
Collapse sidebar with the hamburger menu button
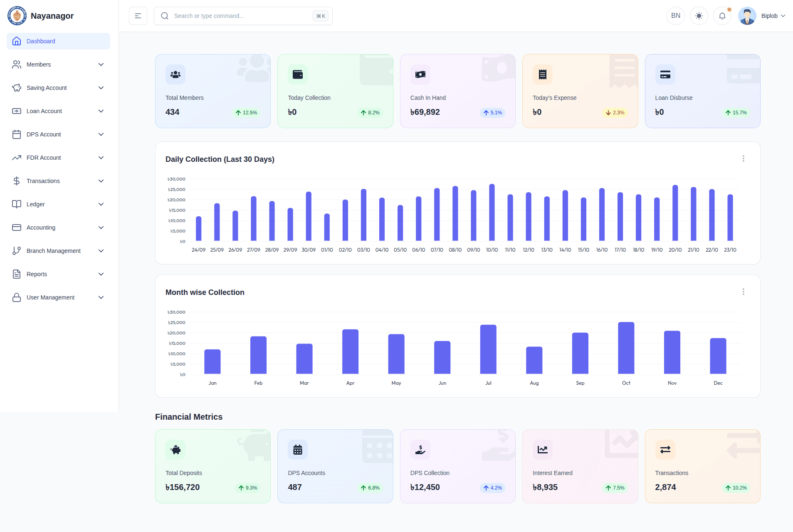(138, 16)
